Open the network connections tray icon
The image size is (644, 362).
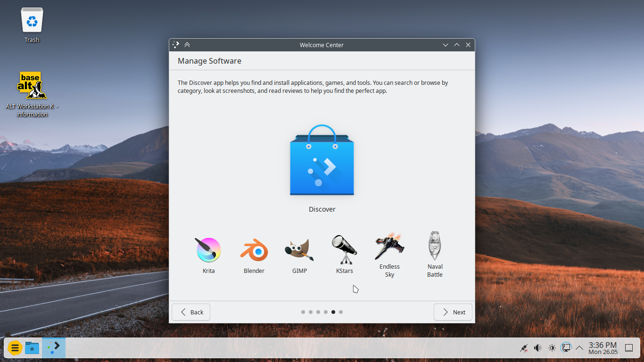tap(566, 348)
